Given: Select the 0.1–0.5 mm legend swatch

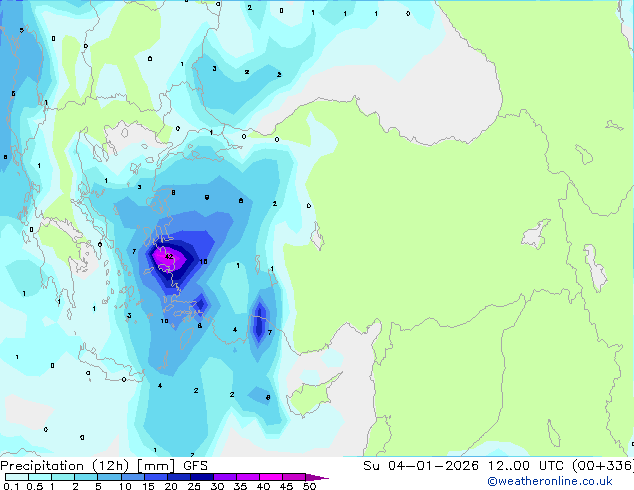Looking at the screenshot, I should [x=17, y=477].
